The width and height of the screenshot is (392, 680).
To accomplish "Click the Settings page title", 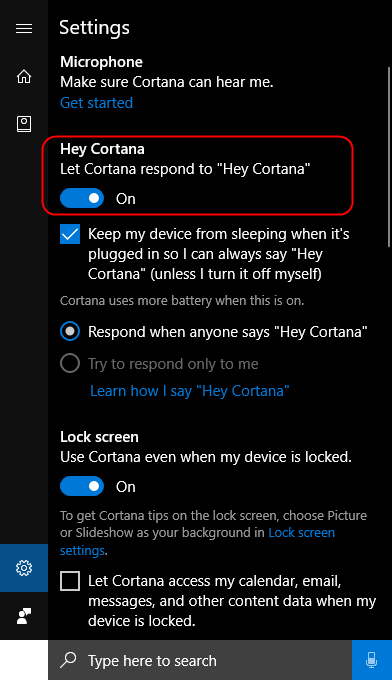I will click(x=94, y=28).
